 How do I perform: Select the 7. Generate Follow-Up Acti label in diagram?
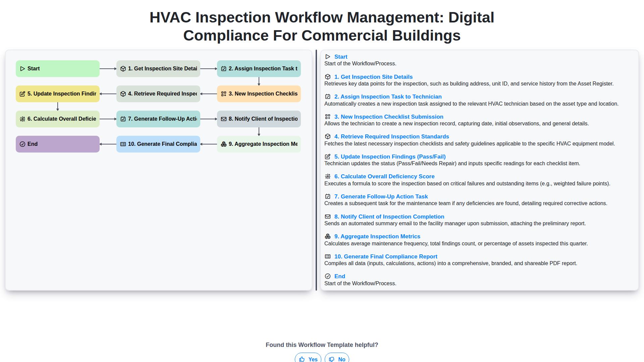(163, 119)
